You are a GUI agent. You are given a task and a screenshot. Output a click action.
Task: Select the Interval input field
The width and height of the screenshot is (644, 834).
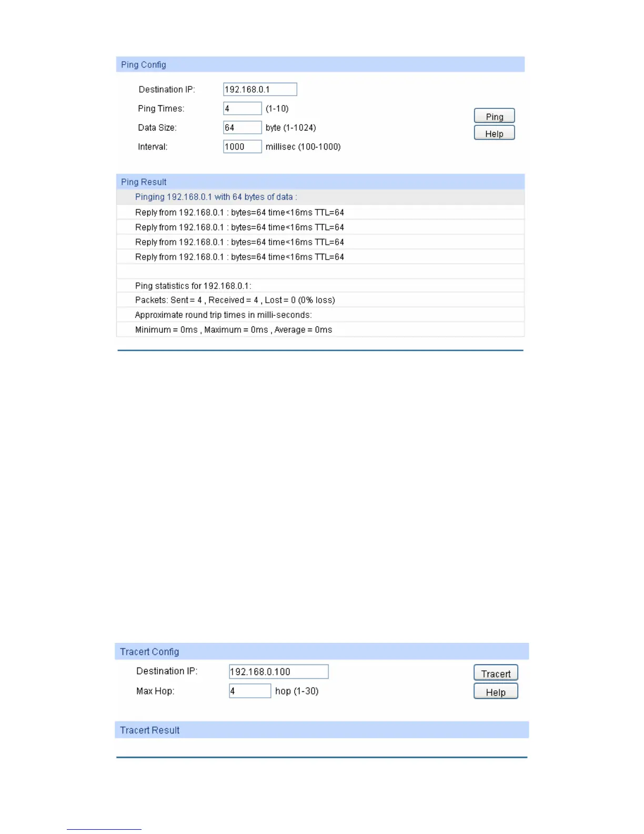coord(242,146)
